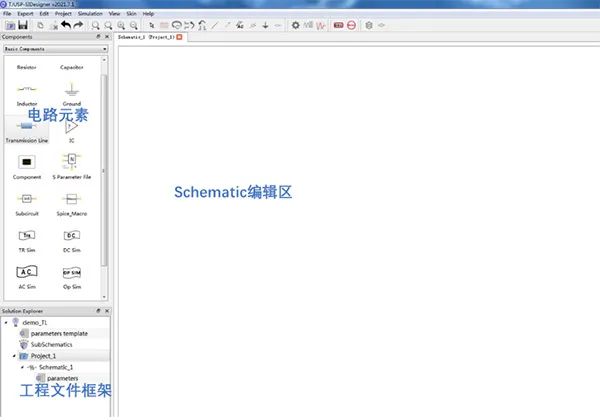Click the Undo arrow in toolbar
Screen dimensions: 600x420
point(66,25)
